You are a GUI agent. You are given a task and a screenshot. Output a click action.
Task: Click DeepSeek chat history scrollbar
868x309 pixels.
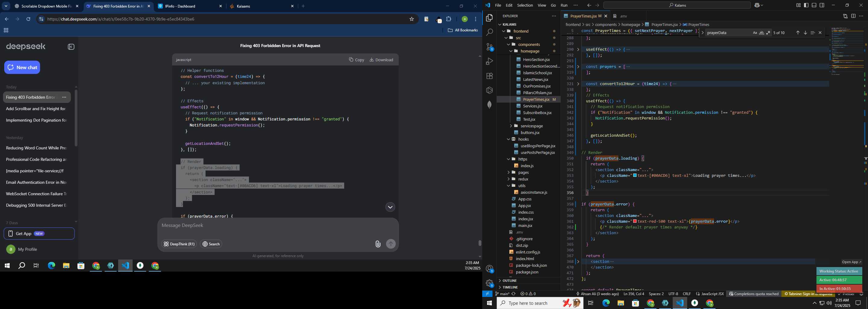coord(76,118)
